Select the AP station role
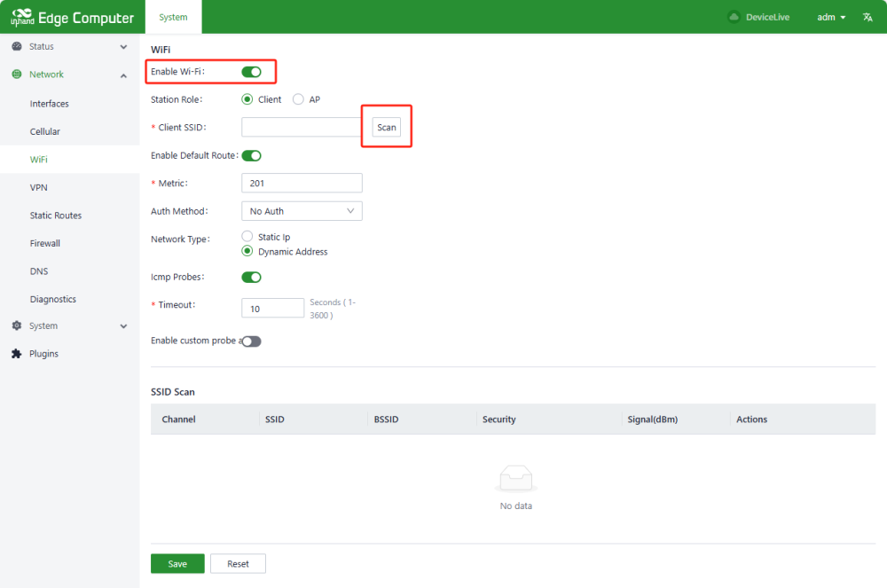This screenshot has width=887, height=588. (x=299, y=99)
